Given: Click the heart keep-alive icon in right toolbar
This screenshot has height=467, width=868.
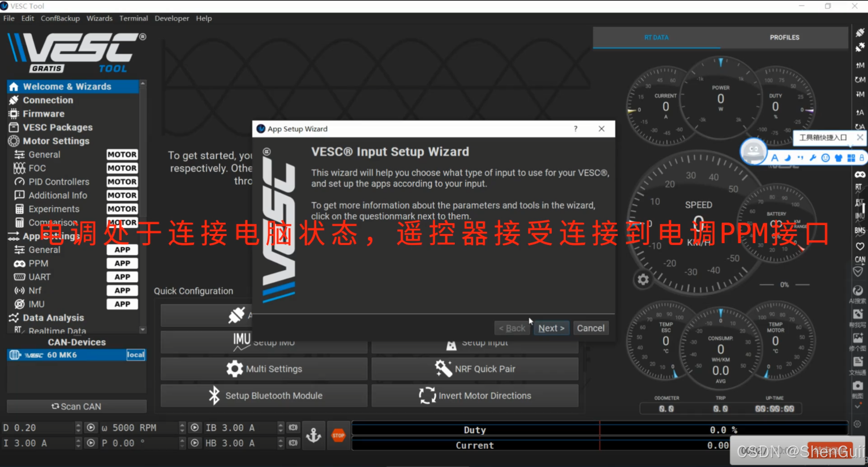Looking at the screenshot, I should 860,246.
